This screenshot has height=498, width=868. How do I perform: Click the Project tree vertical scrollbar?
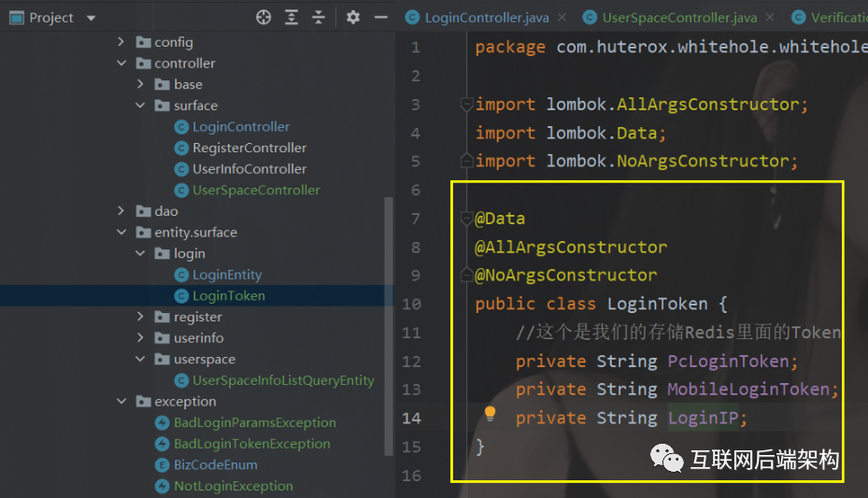click(389, 326)
